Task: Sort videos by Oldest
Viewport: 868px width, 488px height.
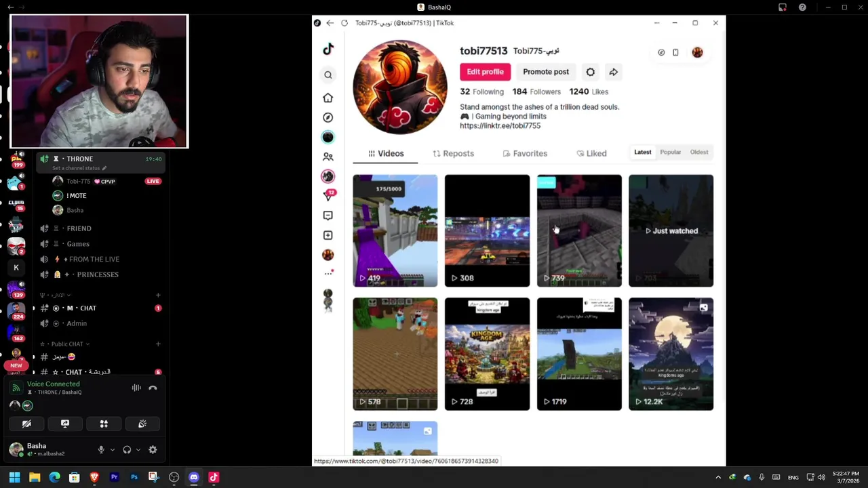Action: (x=699, y=152)
